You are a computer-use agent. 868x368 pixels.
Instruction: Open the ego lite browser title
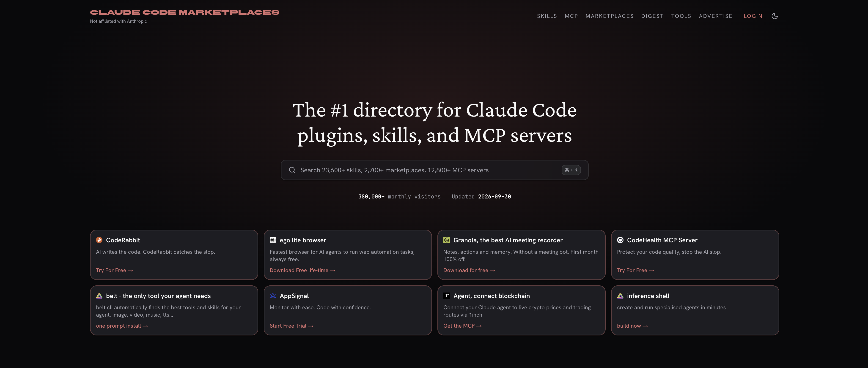coord(303,240)
